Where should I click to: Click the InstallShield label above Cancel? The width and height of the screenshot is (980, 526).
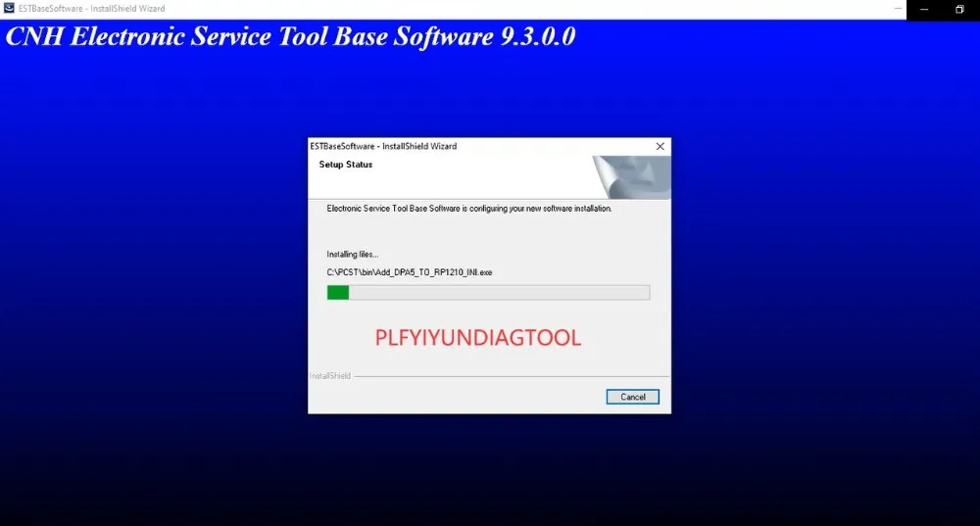330,376
